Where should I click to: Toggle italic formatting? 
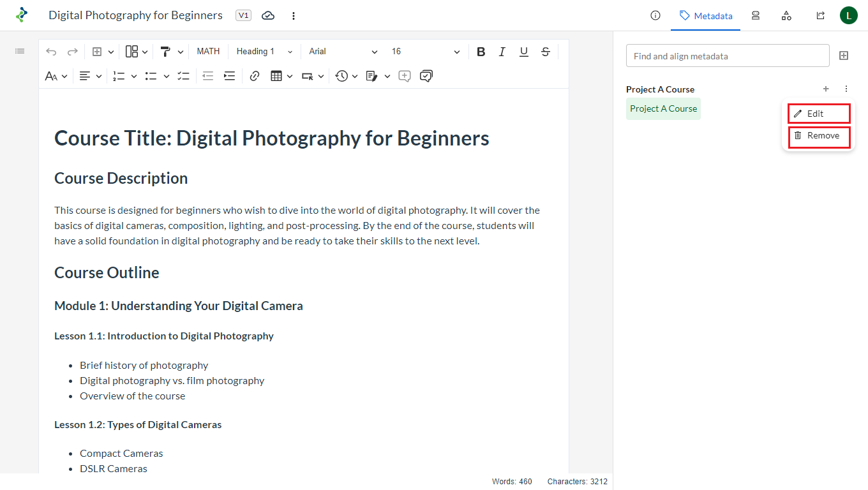coord(502,52)
